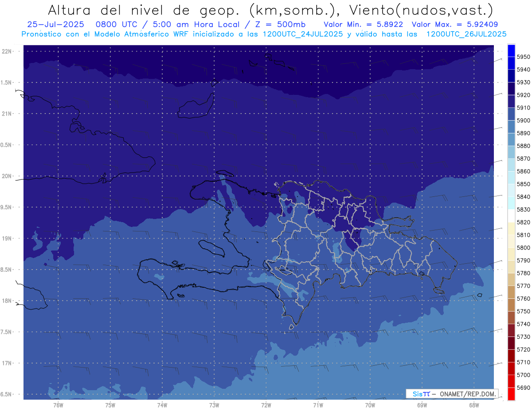Pick the bright red swatch below 5690
Viewport: 532px width, 411px height.
[x=511, y=394]
